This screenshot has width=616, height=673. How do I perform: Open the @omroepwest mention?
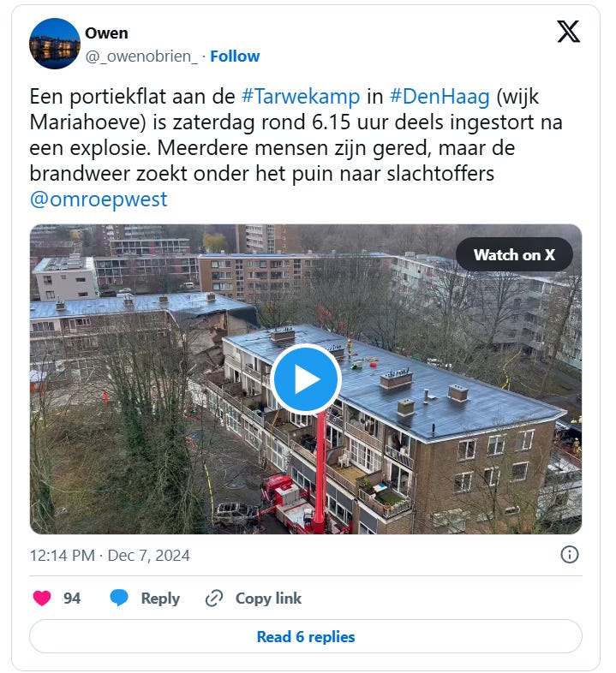click(x=99, y=200)
